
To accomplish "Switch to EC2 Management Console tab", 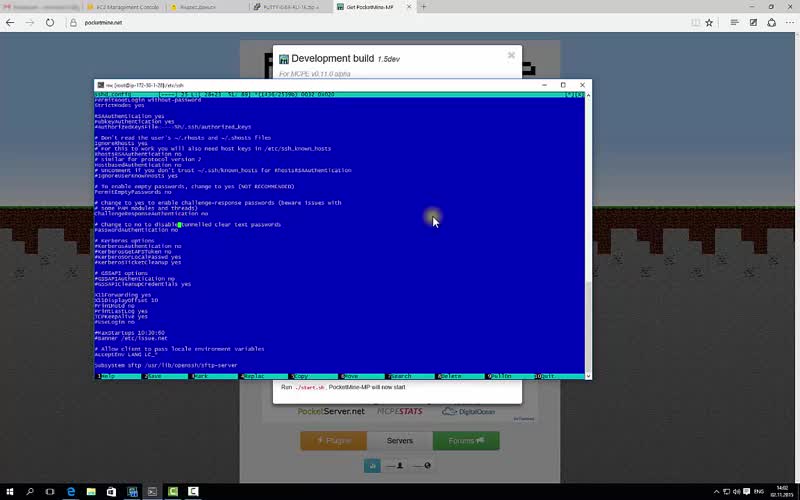I will click(x=124, y=7).
